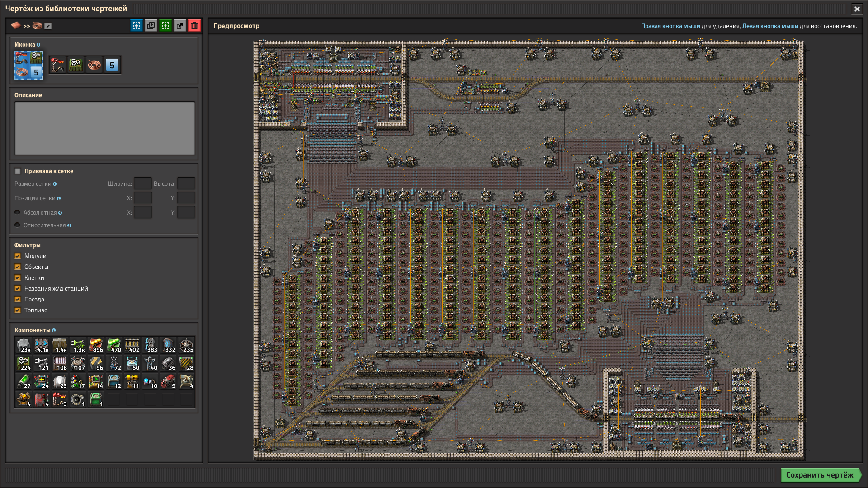Close the blueprint window with X
Screen dimensions: 868x488
(x=857, y=9)
